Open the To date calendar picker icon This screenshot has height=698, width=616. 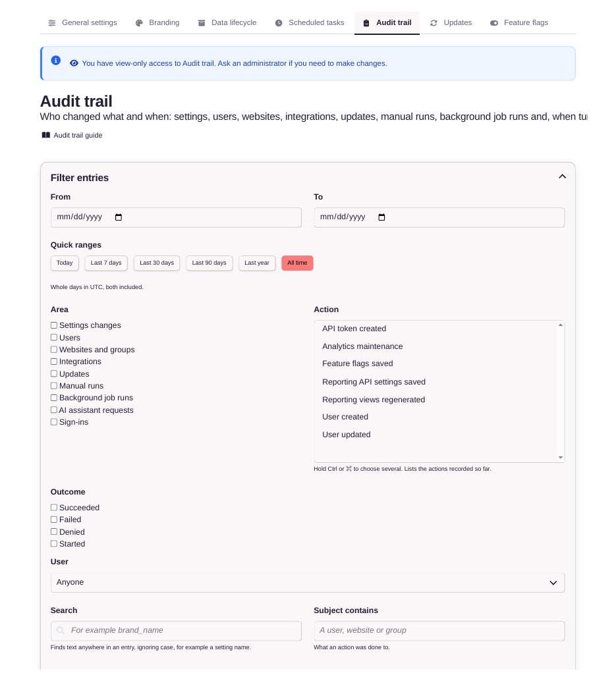tap(381, 217)
